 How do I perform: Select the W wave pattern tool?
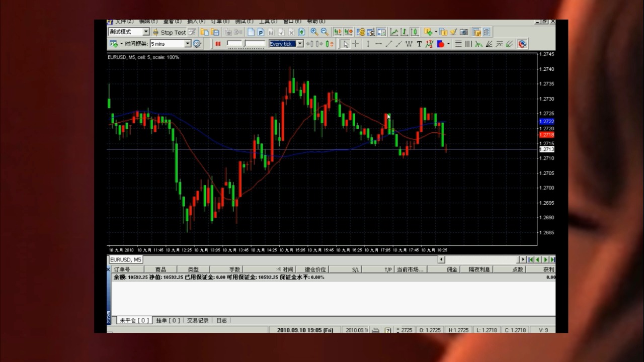coord(409,44)
